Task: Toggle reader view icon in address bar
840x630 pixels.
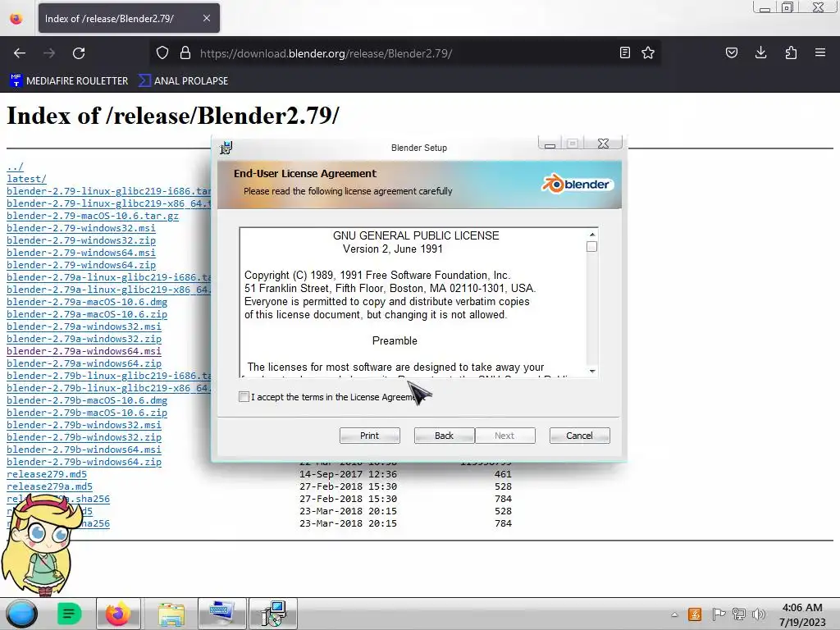Action: pyautogui.click(x=624, y=52)
